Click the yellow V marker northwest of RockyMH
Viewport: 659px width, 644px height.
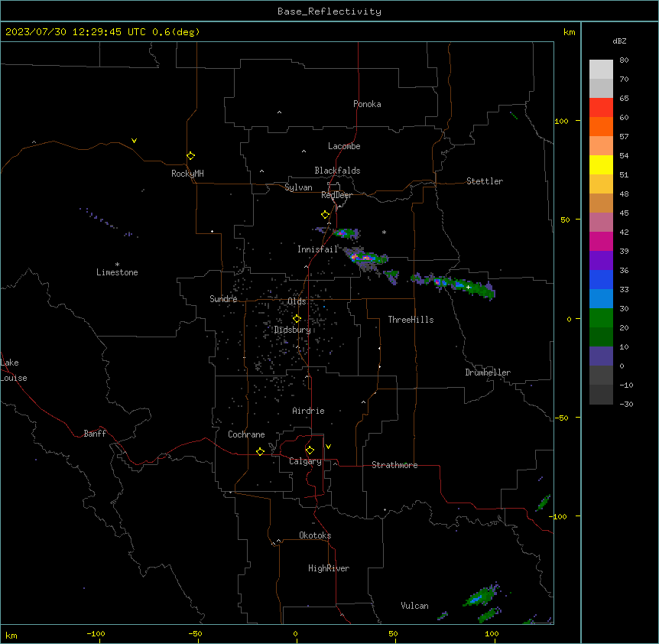(x=134, y=141)
